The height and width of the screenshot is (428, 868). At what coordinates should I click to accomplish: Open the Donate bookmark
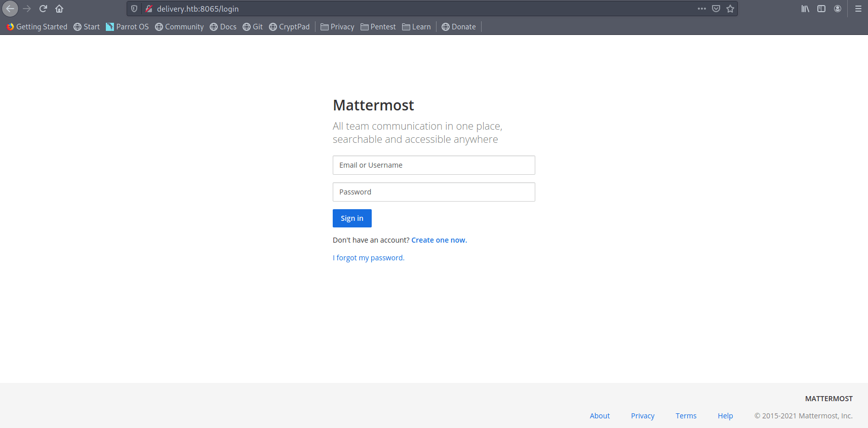click(x=459, y=27)
